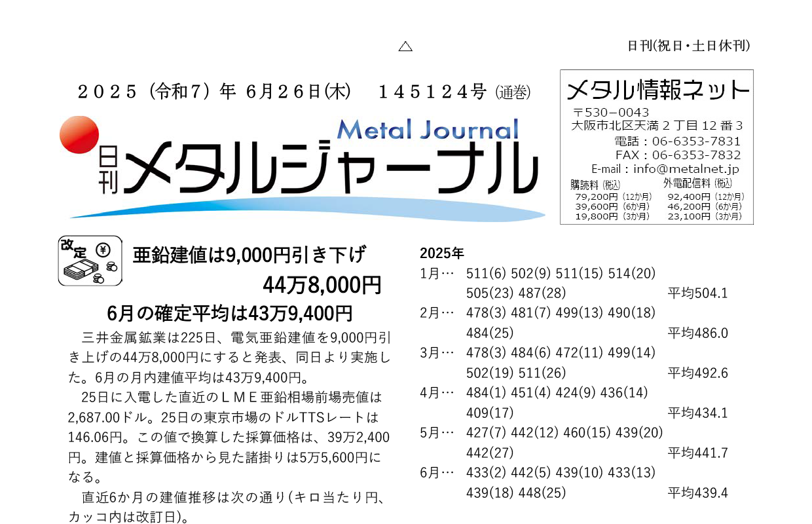
Task: Click the メタル情報ネット heading in the info box
Action: click(x=657, y=88)
